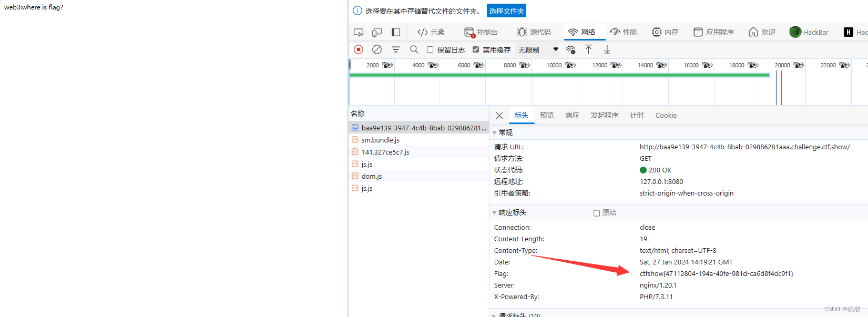This screenshot has height=317, width=868.
Task: Toggle the network filter icon
Action: [396, 49]
